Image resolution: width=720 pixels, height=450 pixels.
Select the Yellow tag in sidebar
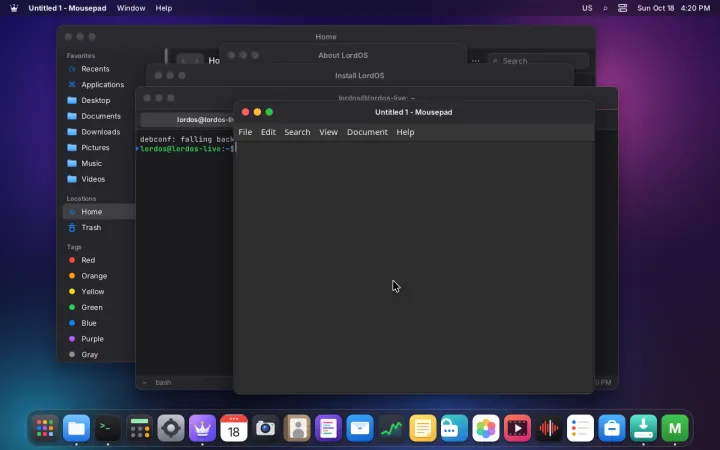tap(92, 292)
